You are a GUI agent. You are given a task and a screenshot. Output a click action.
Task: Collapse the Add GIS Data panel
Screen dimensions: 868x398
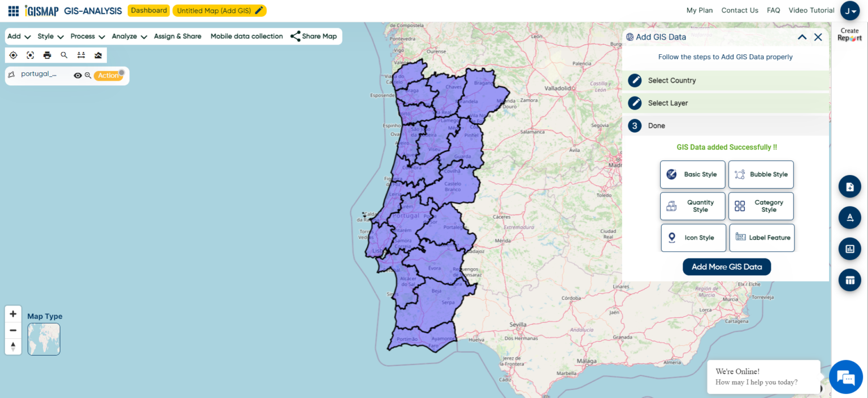click(802, 37)
